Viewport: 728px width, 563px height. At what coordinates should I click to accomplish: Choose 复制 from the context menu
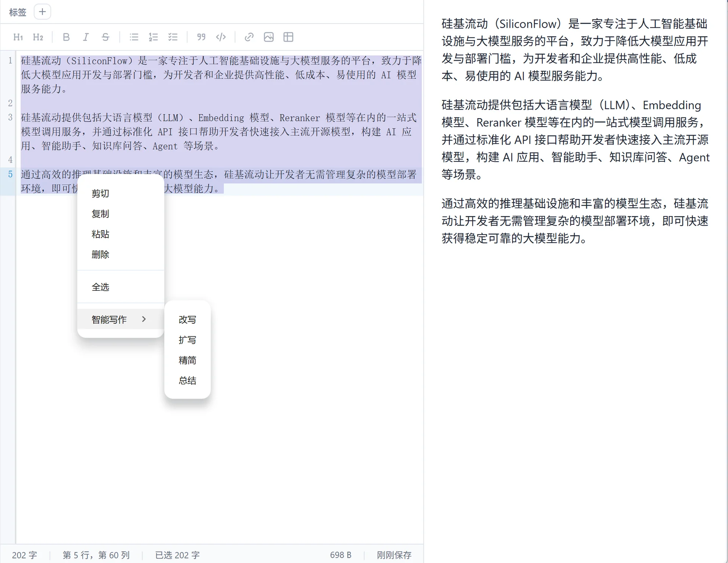(121, 214)
